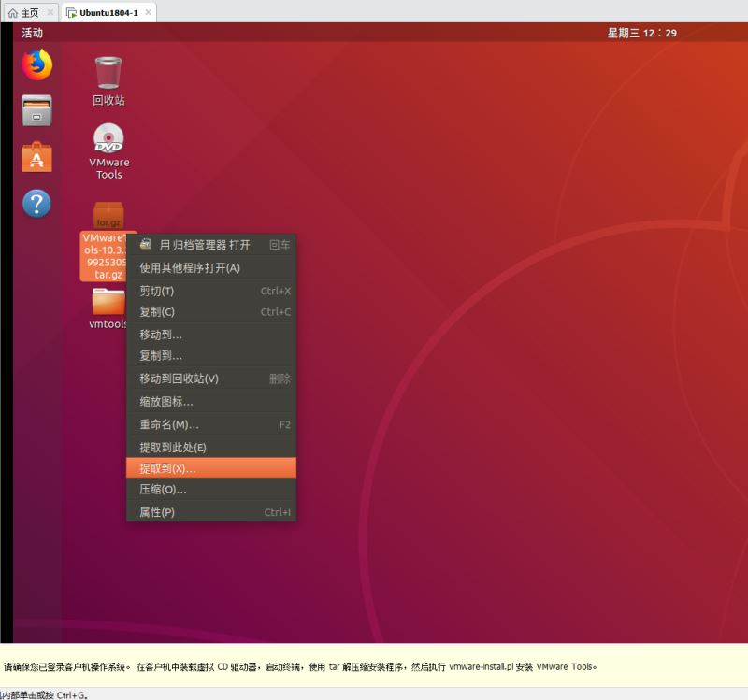Select 剪切(T) from the context menu
Screen dimensions: 748x700
coord(211,291)
